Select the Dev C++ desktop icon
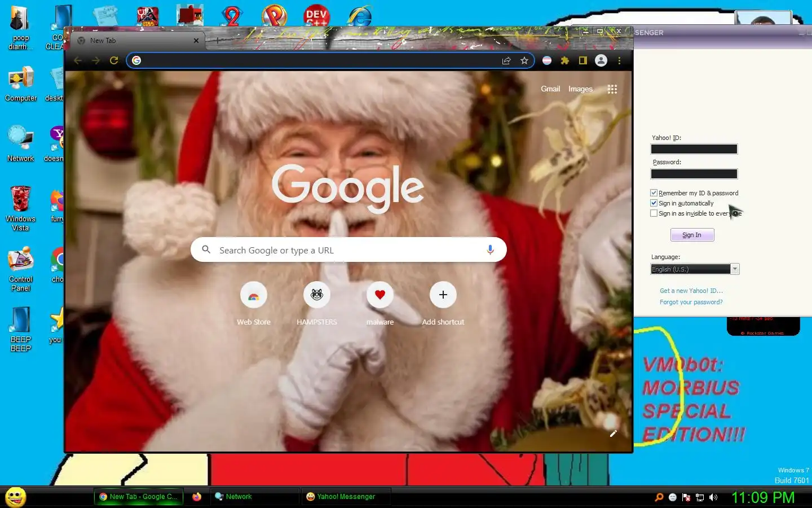The width and height of the screenshot is (812, 508). (x=316, y=15)
